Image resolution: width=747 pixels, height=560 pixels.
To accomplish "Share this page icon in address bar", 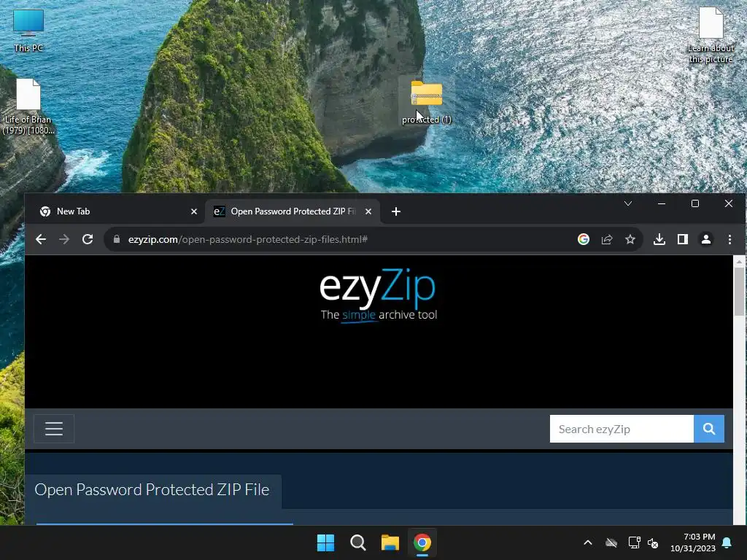I will point(607,239).
